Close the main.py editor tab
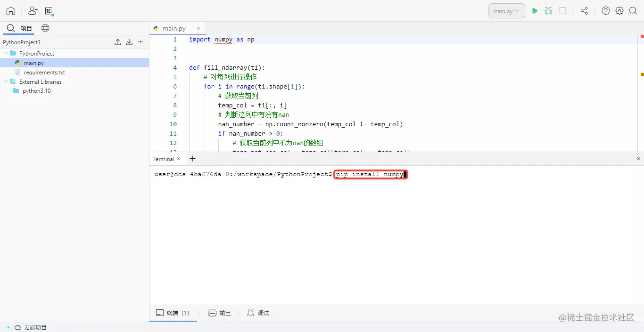Screen dimensions: 644x332 click(198, 28)
